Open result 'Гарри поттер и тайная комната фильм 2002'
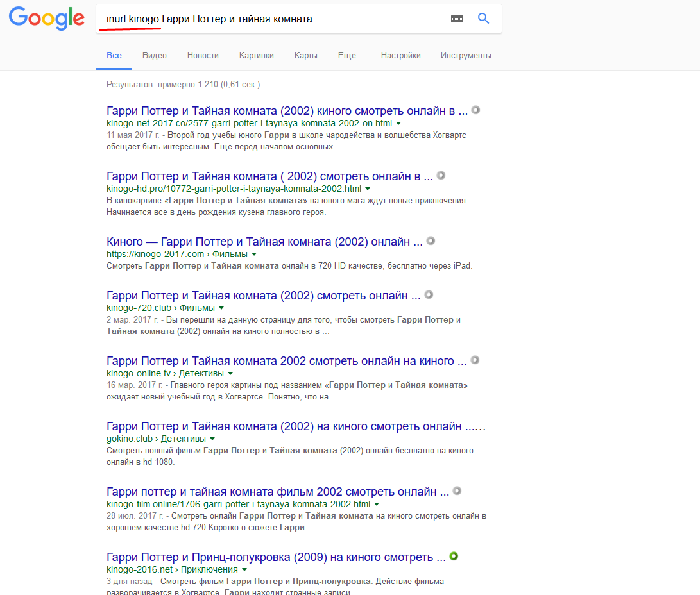Screen dimensions: 700x595 [x=278, y=492]
